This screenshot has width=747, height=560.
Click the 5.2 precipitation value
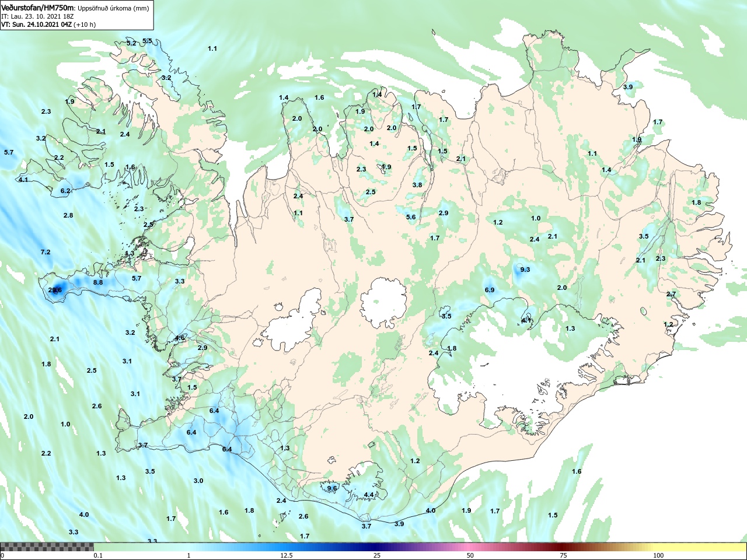131,43
